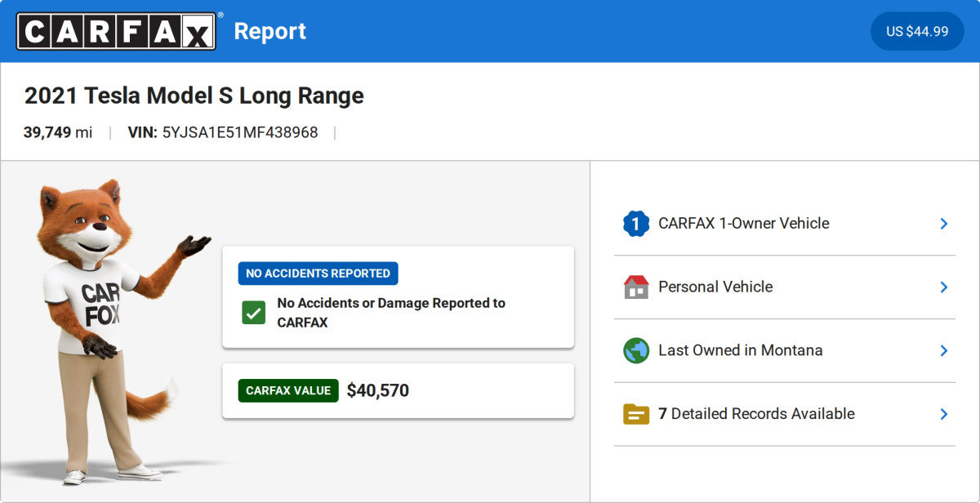
Task: Click the globe icon beside Last Owned
Action: (x=635, y=350)
